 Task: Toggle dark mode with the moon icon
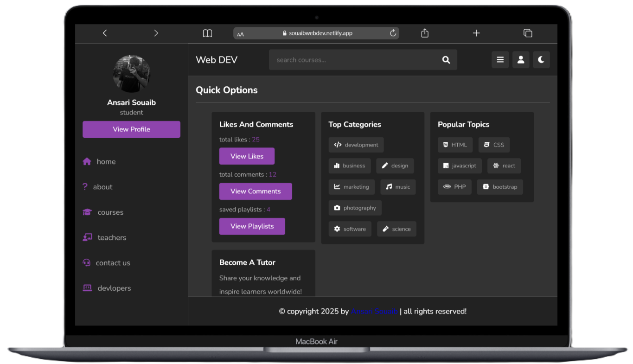[x=541, y=60]
